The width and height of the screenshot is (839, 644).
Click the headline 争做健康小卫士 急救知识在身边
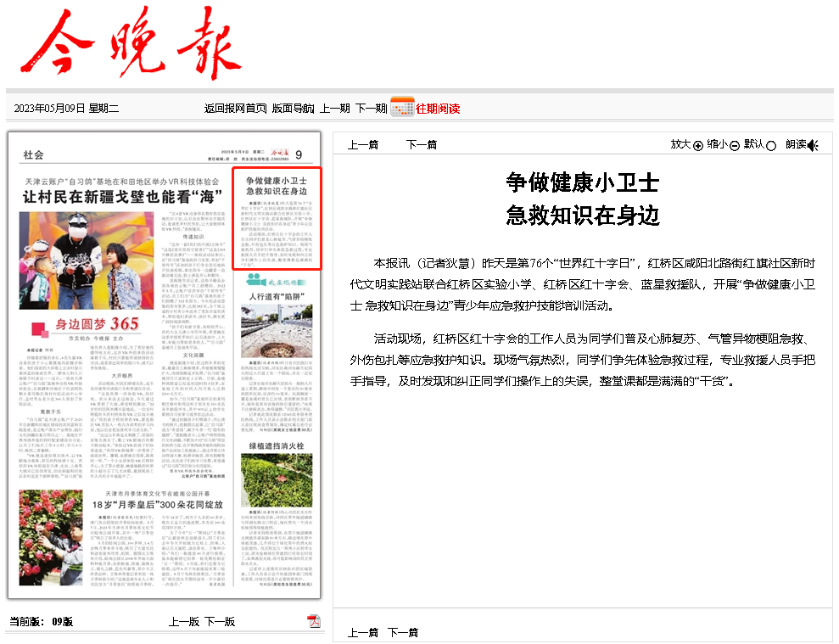(584, 199)
